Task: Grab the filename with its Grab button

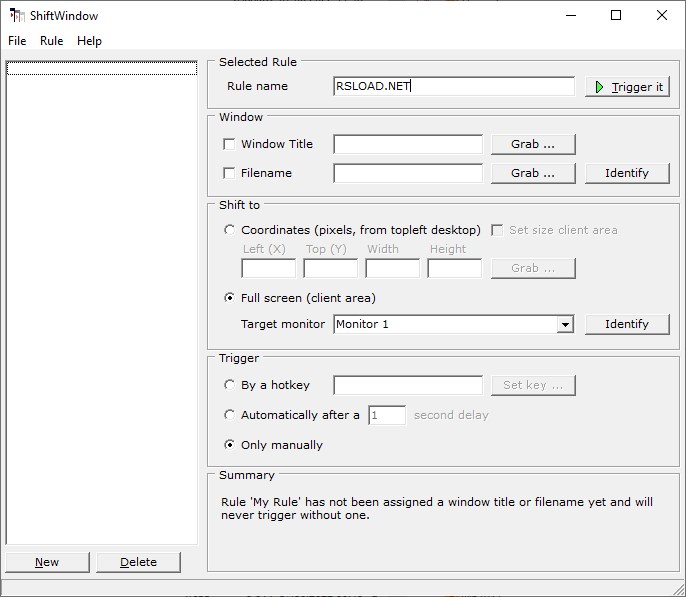Action: click(533, 173)
